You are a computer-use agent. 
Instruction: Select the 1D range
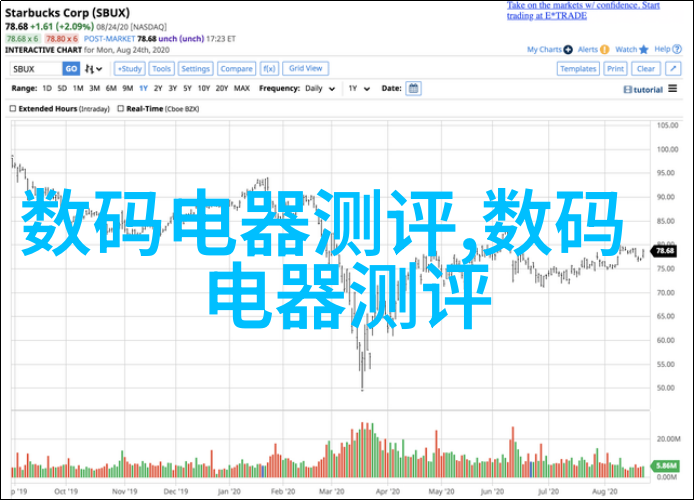47,88
